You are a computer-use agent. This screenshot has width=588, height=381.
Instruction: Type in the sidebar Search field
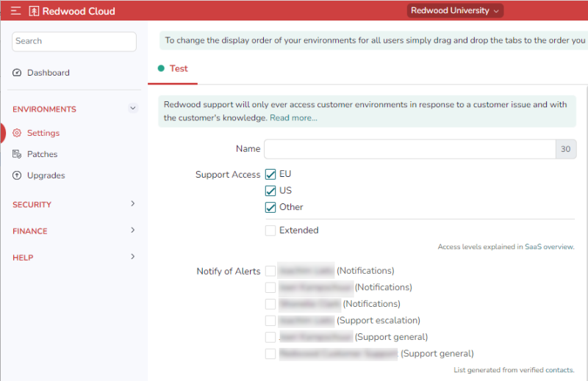point(74,41)
